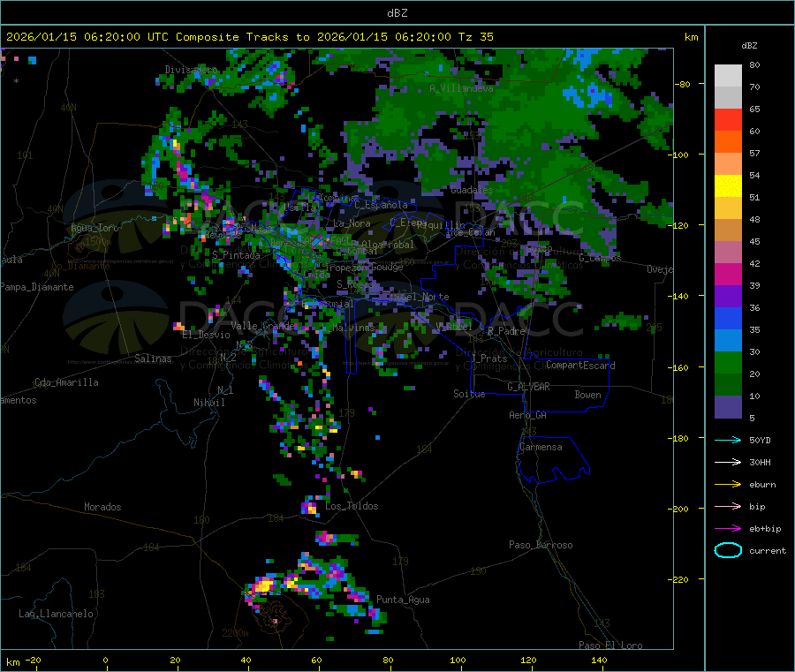Select the slate purple 10-5 dBZ swatch
Screen dimensions: 795x672
click(728, 407)
